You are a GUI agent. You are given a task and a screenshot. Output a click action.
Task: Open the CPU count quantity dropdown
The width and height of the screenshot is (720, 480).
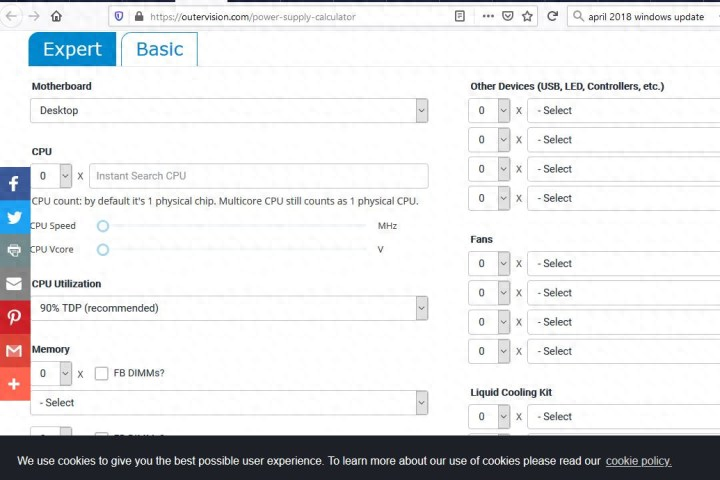pos(51,176)
